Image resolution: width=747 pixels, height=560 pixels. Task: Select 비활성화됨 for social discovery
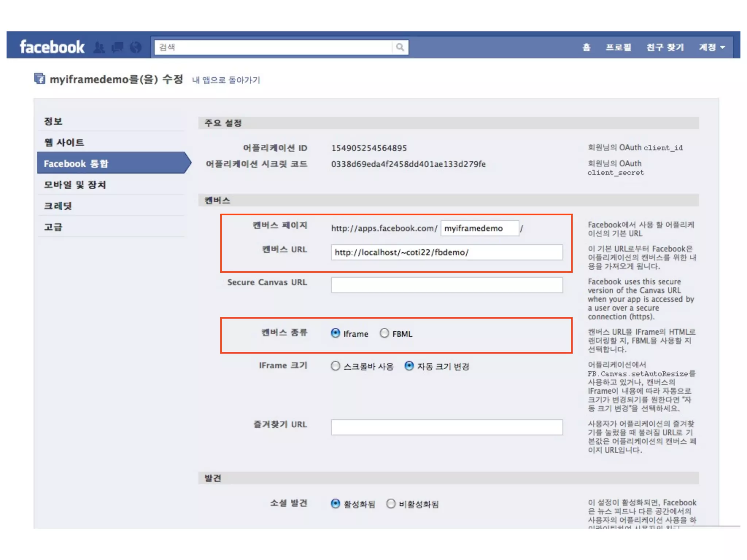click(391, 503)
